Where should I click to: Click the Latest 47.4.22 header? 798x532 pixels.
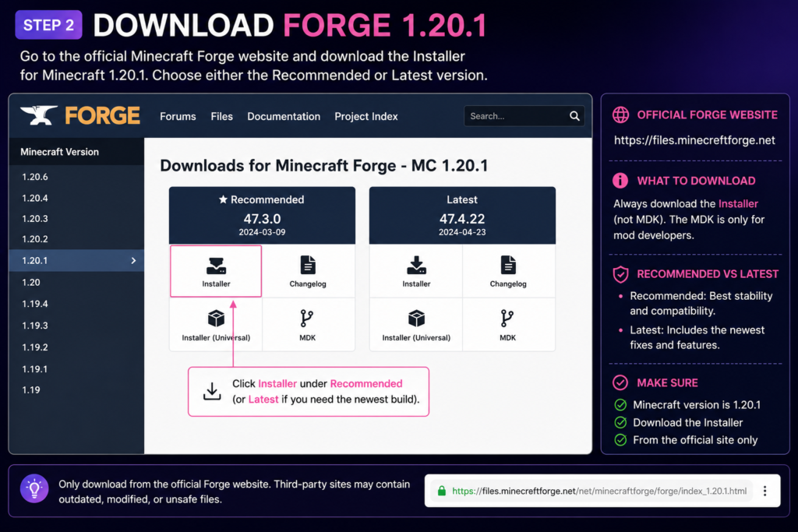(462, 215)
